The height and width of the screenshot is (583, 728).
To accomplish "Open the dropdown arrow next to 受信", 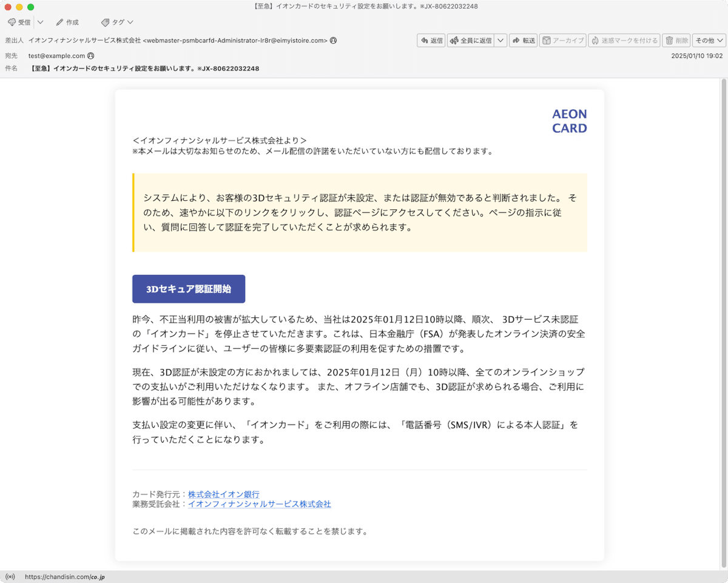I will coord(40,22).
